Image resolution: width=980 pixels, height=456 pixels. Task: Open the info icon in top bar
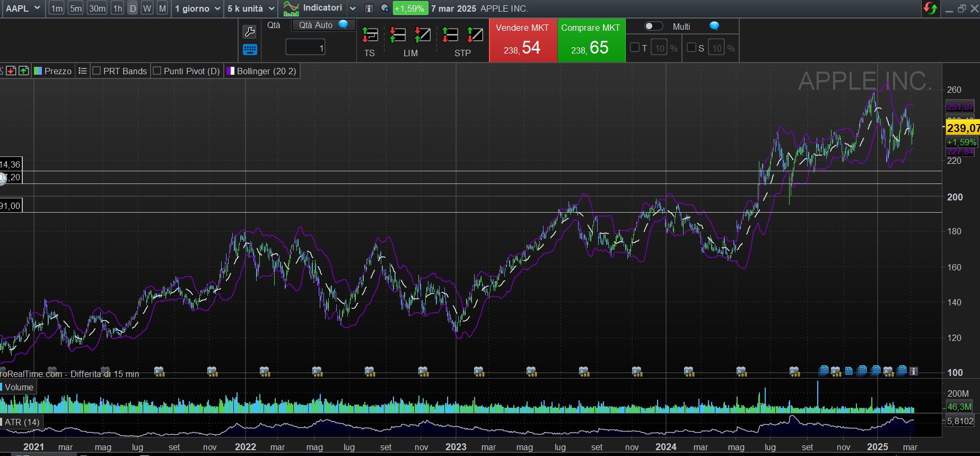click(370, 8)
